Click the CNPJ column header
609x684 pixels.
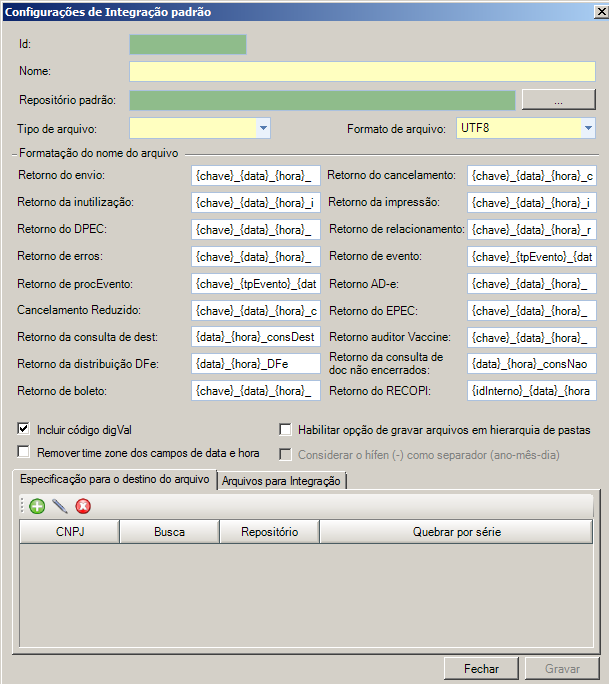pyautogui.click(x=69, y=532)
